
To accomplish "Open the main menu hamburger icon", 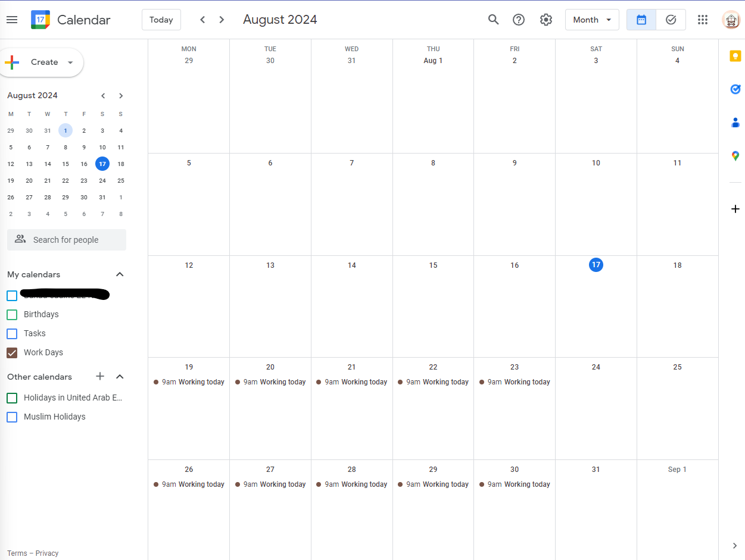I will pyautogui.click(x=12, y=20).
